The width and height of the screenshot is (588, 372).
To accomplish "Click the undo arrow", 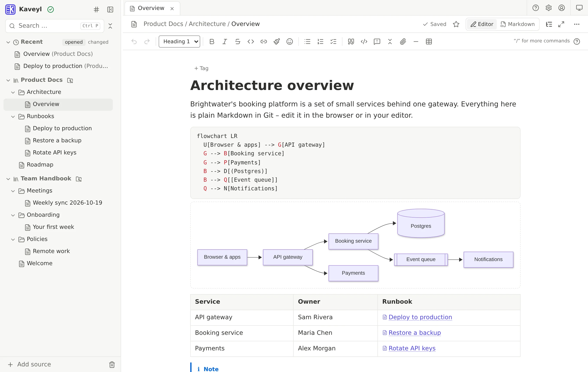I will coord(134,42).
